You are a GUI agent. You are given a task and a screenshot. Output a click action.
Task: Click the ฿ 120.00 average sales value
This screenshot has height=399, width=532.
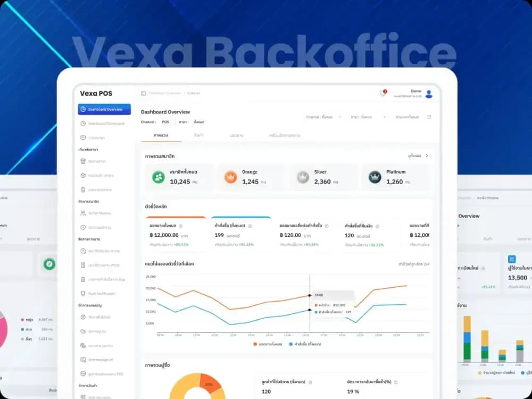pyautogui.click(x=290, y=235)
